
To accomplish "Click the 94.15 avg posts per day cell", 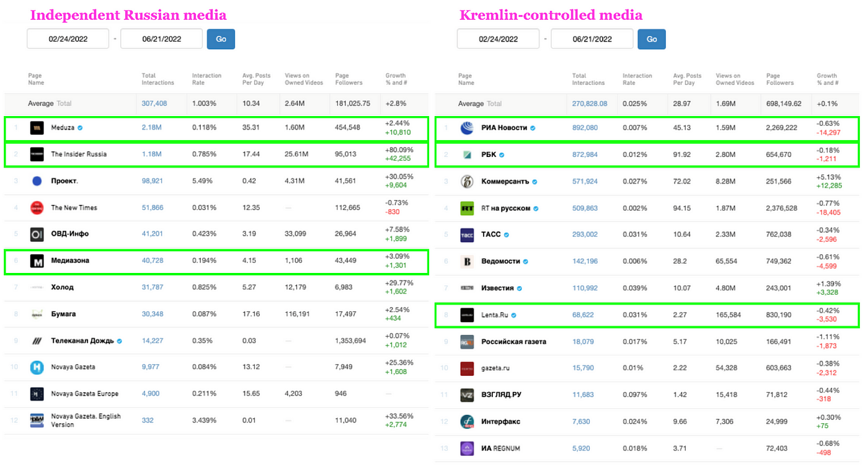I will coord(682,208).
